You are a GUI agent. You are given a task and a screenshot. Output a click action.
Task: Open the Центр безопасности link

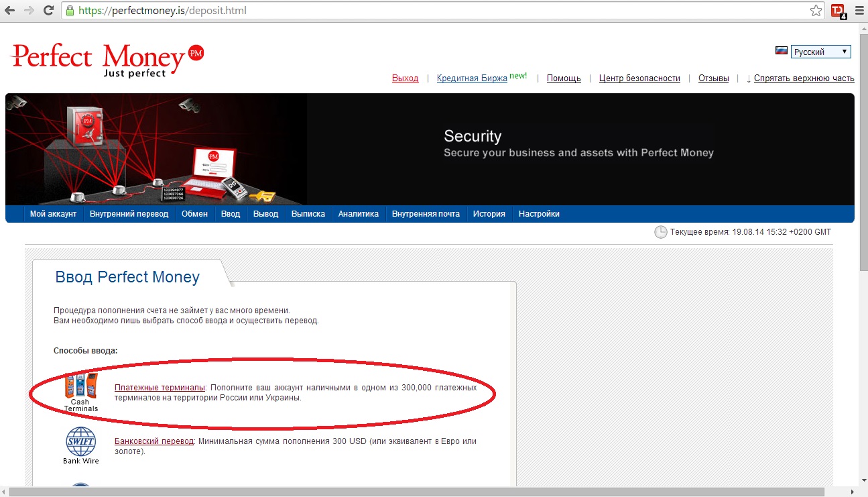point(639,78)
